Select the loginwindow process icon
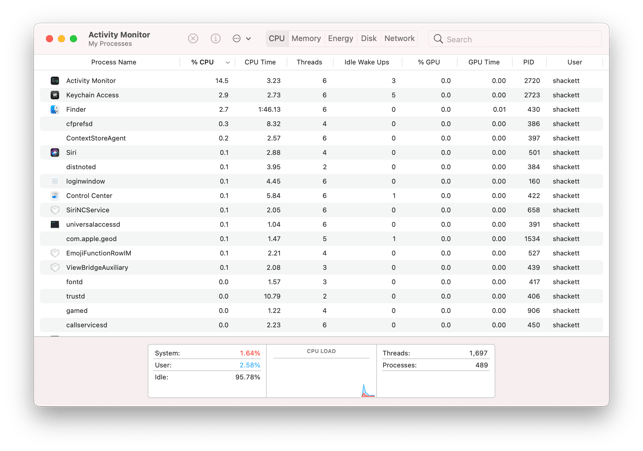Viewport: 643px width, 451px height. click(x=55, y=181)
